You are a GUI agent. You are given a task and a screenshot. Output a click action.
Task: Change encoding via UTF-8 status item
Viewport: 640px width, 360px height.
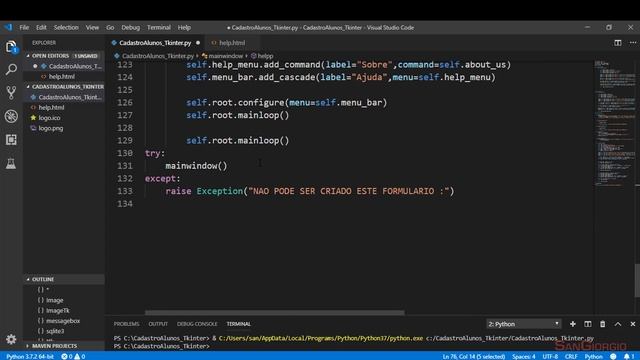click(x=550, y=356)
